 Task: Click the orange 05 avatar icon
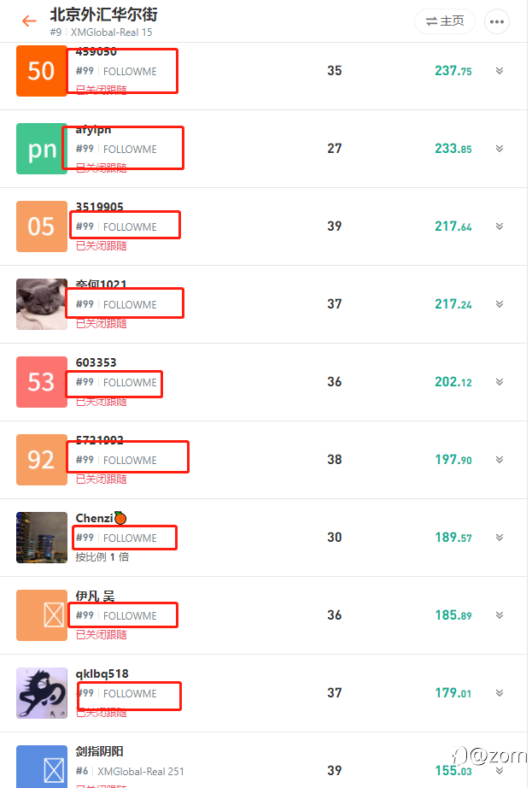(41, 226)
